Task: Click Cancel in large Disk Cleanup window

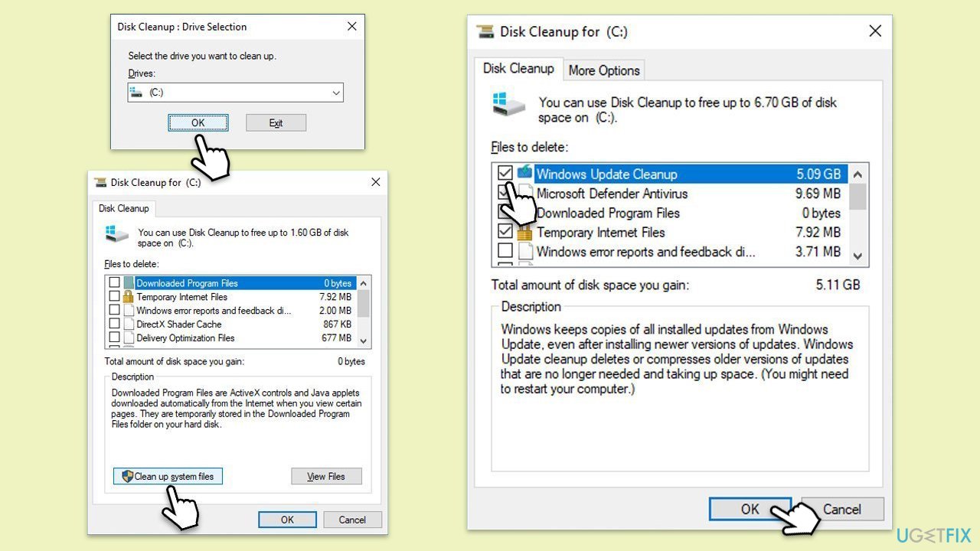Action: tap(842, 509)
